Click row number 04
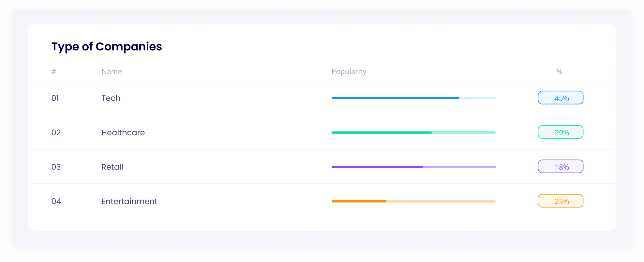This screenshot has width=644, height=262. 55,201
